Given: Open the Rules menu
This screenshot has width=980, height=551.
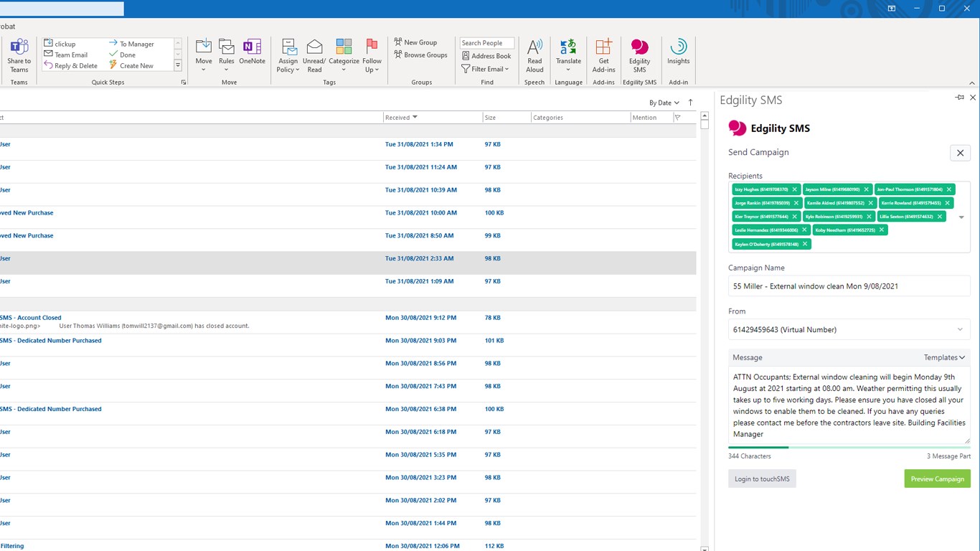Looking at the screenshot, I should click(227, 55).
